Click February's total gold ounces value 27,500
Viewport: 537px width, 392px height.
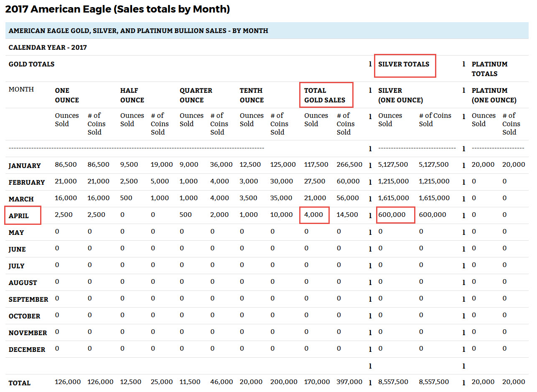pyautogui.click(x=315, y=181)
